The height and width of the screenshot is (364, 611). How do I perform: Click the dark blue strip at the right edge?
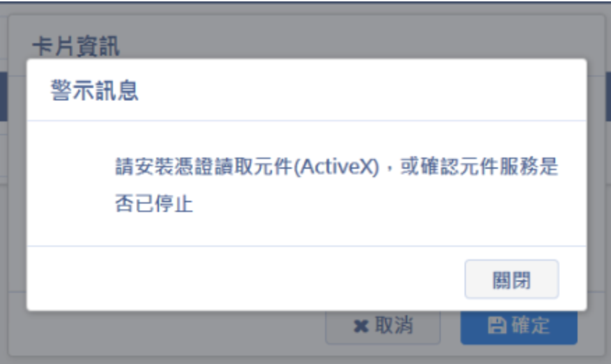(x=608, y=97)
